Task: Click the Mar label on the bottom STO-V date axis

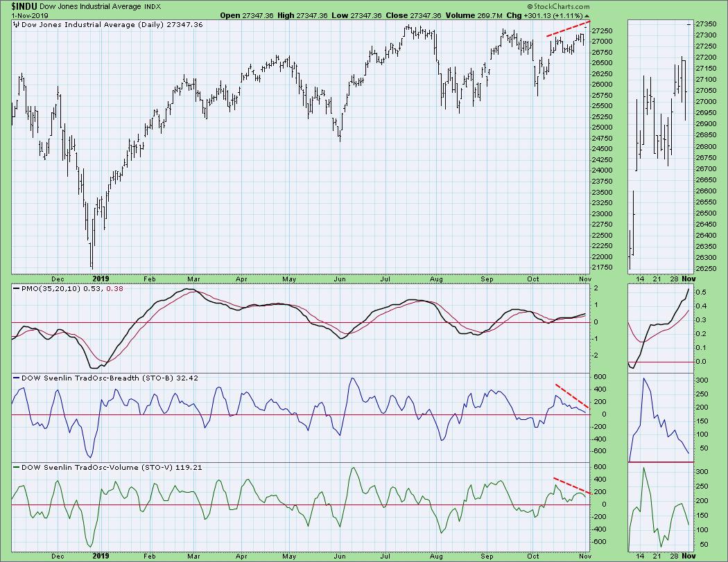Action: (x=193, y=556)
